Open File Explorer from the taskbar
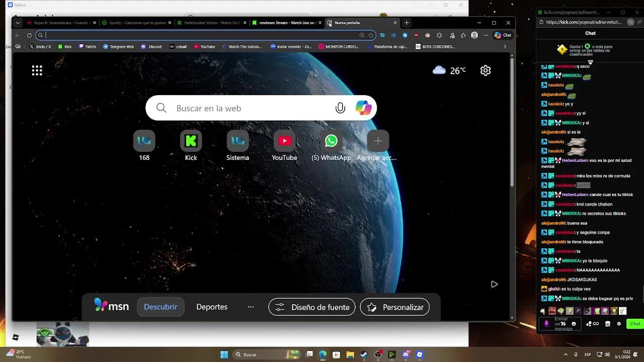 tap(350, 354)
